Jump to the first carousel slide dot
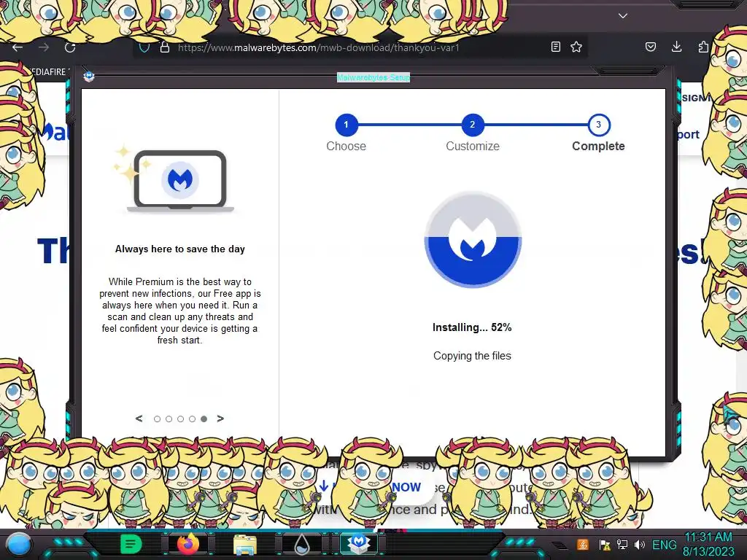The height and width of the screenshot is (560, 747). click(158, 419)
